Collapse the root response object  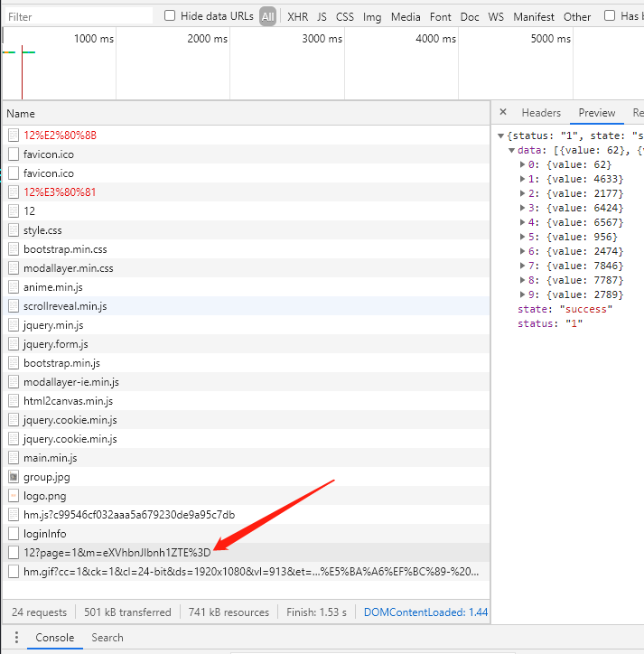(x=500, y=135)
